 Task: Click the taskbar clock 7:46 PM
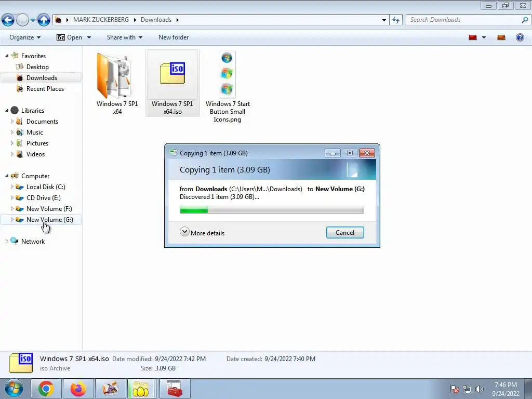(506, 385)
